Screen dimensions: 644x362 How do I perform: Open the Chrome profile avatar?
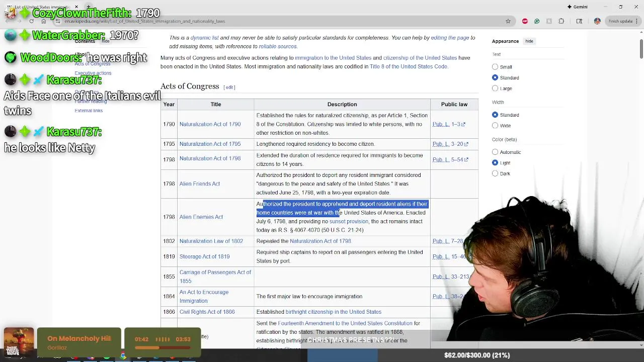597,21
